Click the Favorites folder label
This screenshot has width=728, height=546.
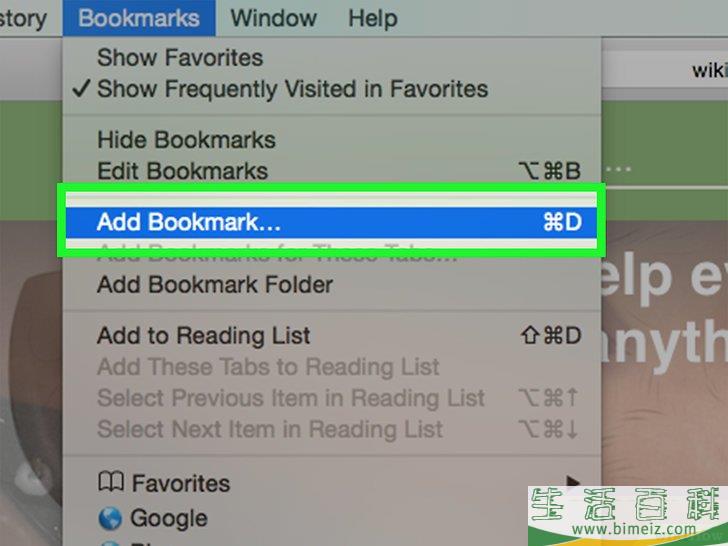(181, 483)
